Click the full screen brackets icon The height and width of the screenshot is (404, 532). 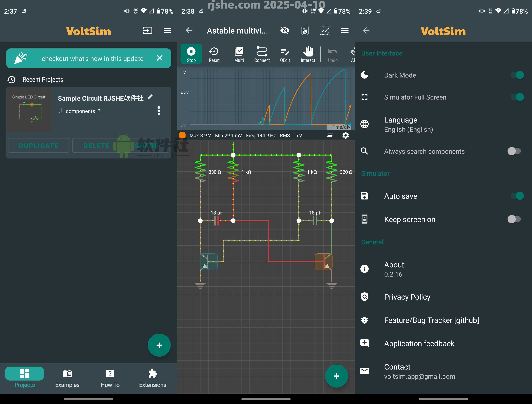[x=364, y=97]
